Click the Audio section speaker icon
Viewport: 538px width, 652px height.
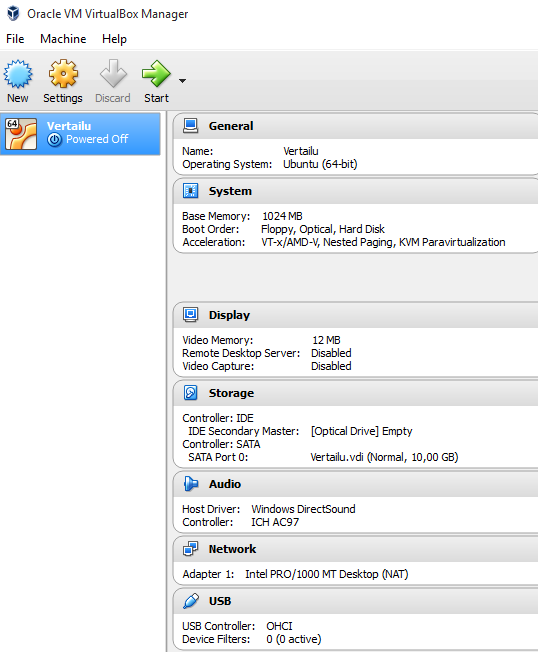coord(190,484)
